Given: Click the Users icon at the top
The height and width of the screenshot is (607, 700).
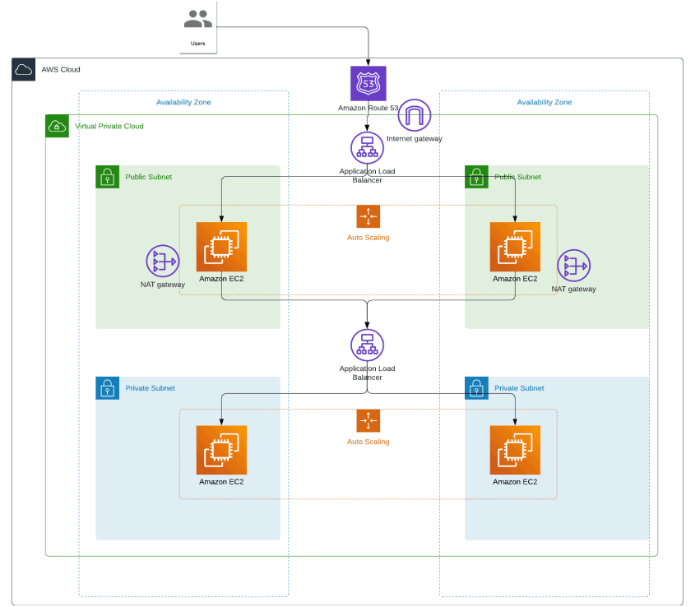Looking at the screenshot, I should pos(197,17).
